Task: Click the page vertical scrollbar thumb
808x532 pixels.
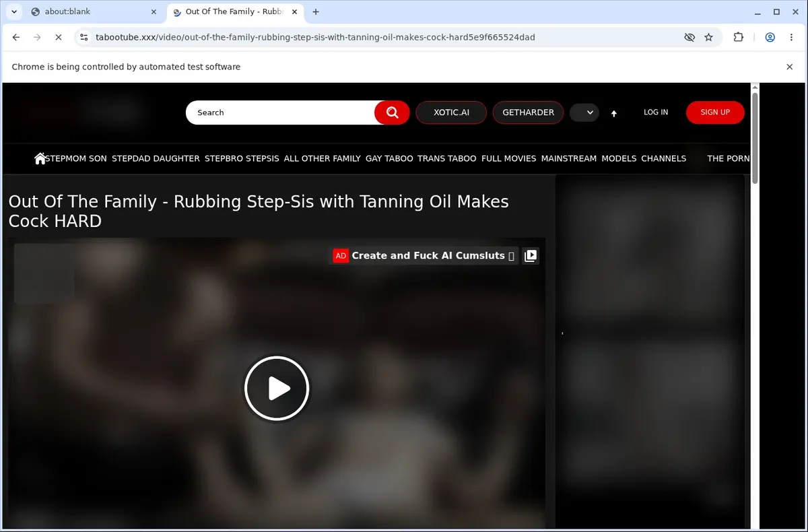Action: point(755,138)
